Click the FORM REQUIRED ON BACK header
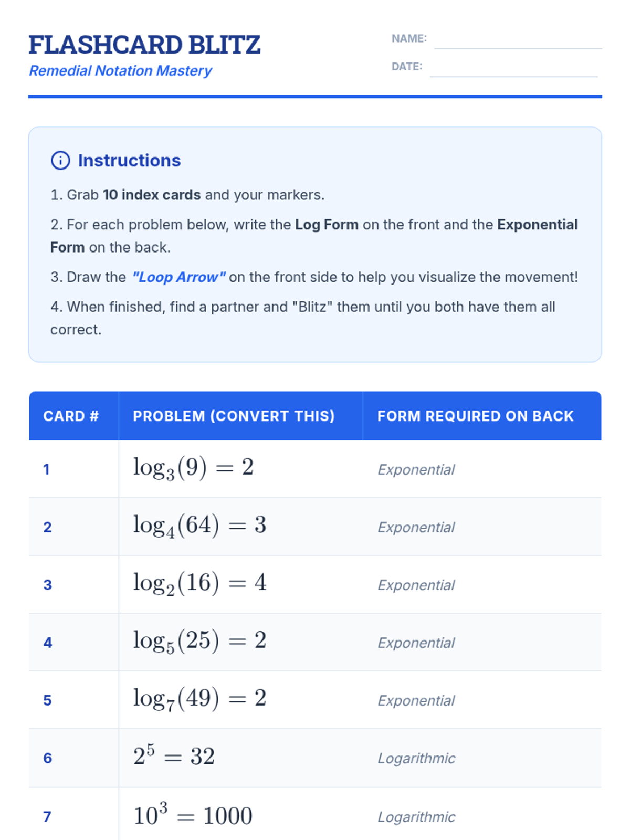The width and height of the screenshot is (630, 840). pyautogui.click(x=475, y=416)
